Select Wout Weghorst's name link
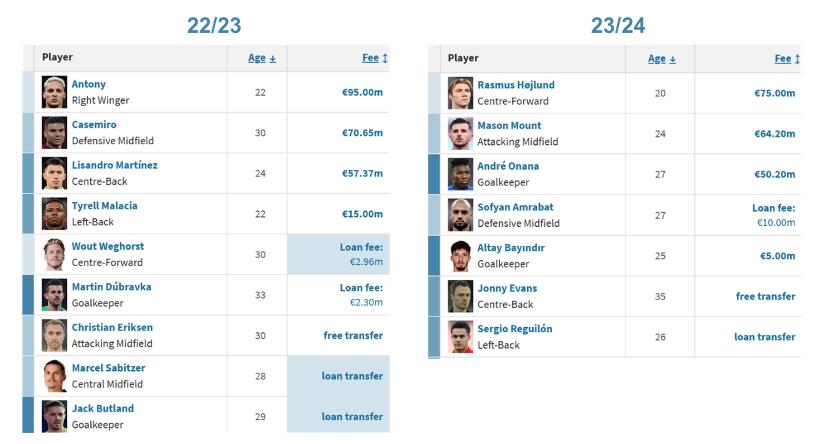 click(108, 246)
